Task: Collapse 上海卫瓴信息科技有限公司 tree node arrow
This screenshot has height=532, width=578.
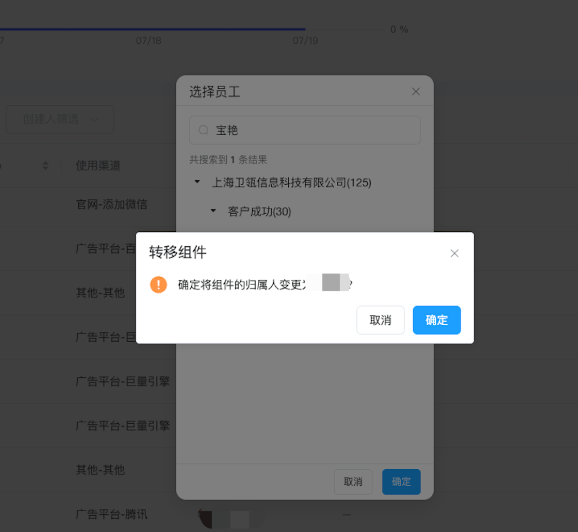Action: tap(197, 182)
